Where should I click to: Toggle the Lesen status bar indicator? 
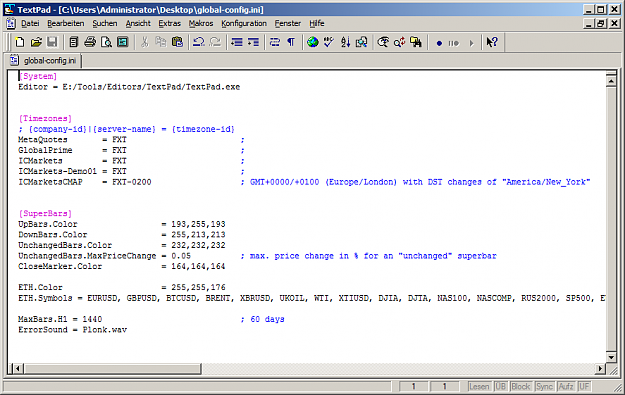[479, 386]
